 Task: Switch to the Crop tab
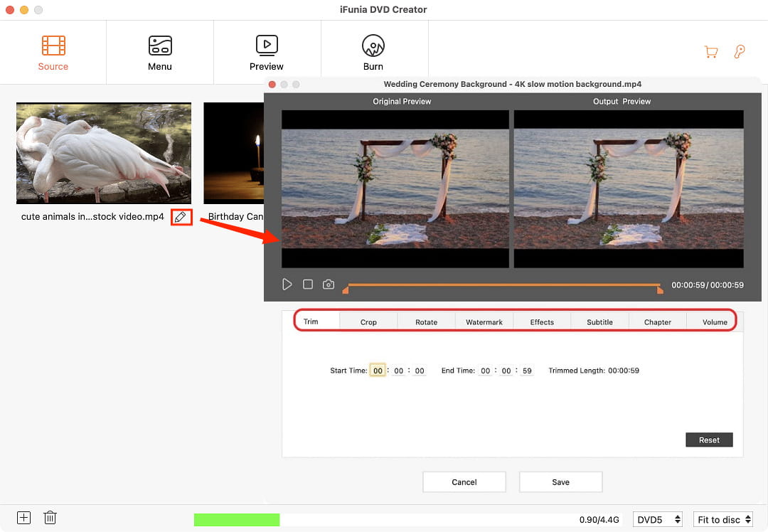tap(368, 322)
